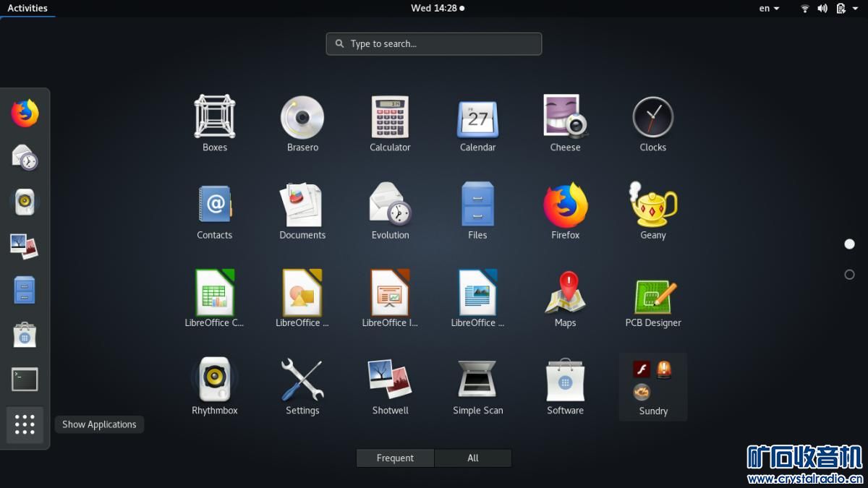Click Activities in the top bar
868x488 pixels.
[x=27, y=8]
